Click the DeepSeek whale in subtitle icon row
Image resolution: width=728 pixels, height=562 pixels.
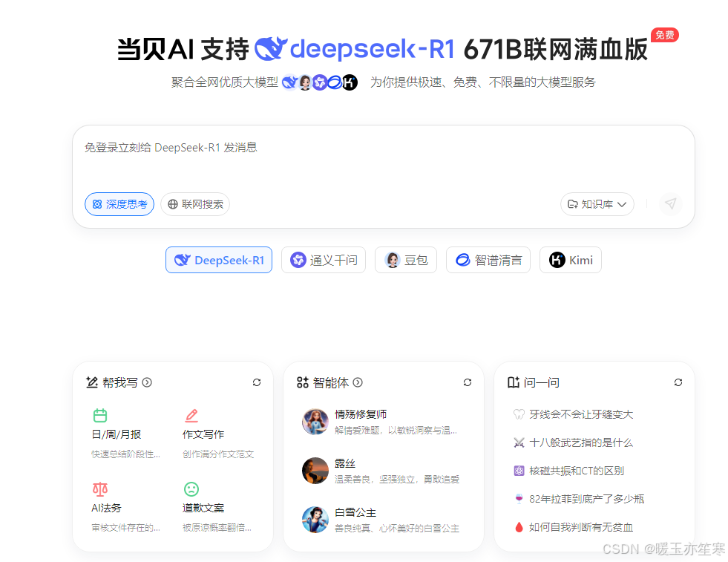pyautogui.click(x=290, y=82)
